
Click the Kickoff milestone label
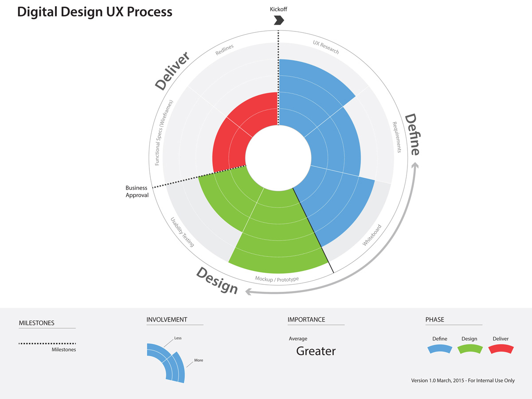[278, 9]
